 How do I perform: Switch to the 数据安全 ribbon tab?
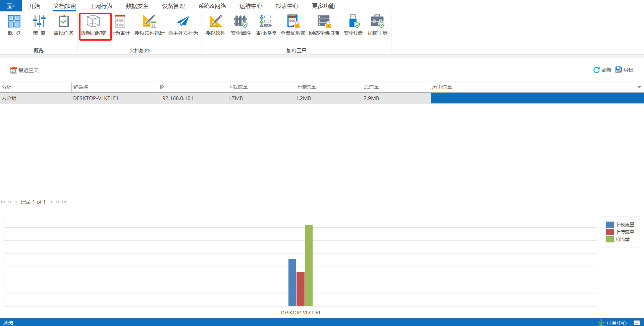137,6
